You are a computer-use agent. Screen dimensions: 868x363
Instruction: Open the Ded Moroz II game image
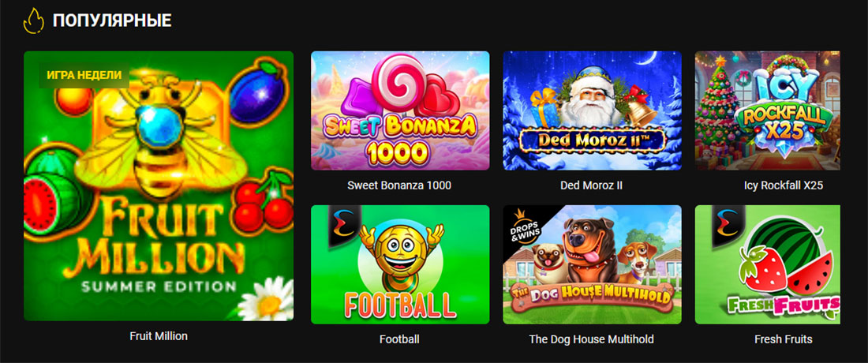click(593, 110)
